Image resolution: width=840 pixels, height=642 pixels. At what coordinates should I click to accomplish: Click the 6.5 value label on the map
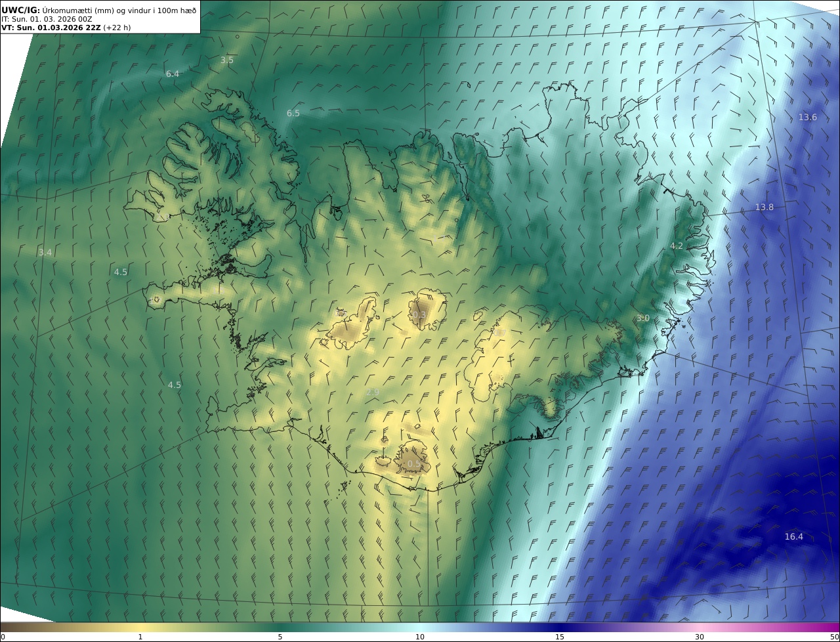click(293, 114)
